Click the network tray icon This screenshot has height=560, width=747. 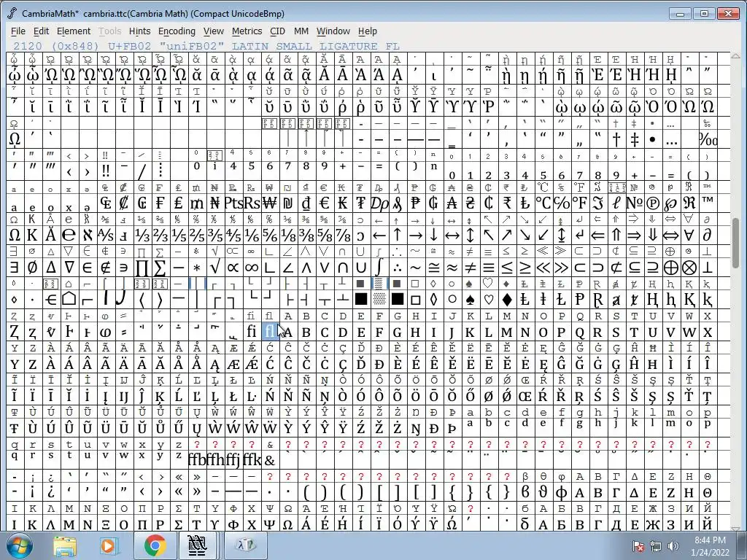click(x=656, y=546)
